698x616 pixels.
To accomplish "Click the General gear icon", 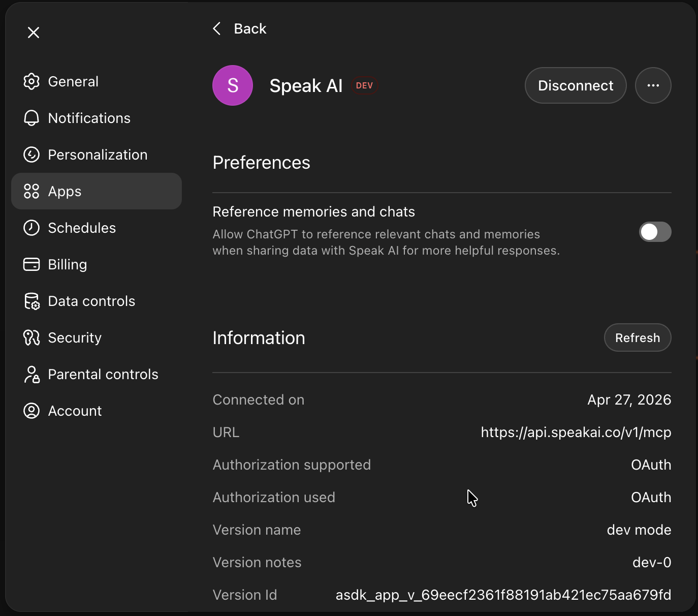I will click(31, 81).
